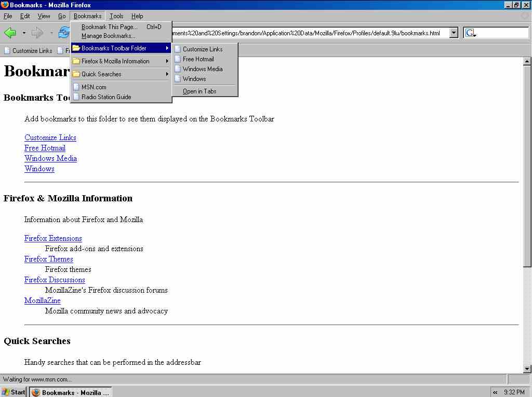Follow the Firefox Extensions link

[x=53, y=238]
